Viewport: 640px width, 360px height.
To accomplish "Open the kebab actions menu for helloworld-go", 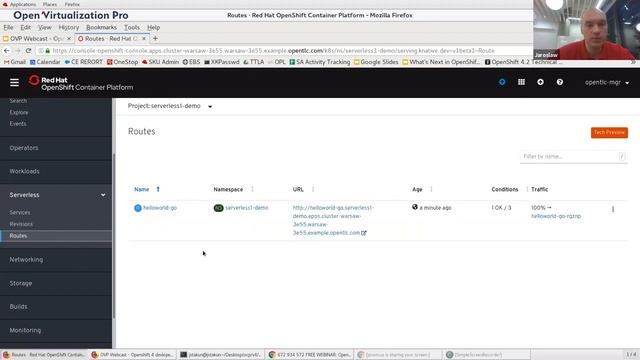I will click(613, 209).
